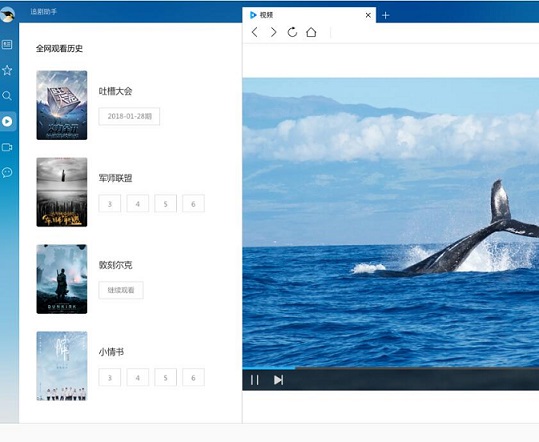Open the 吐槽大会 poster thumbnail
The image size is (539, 442).
pyautogui.click(x=62, y=105)
